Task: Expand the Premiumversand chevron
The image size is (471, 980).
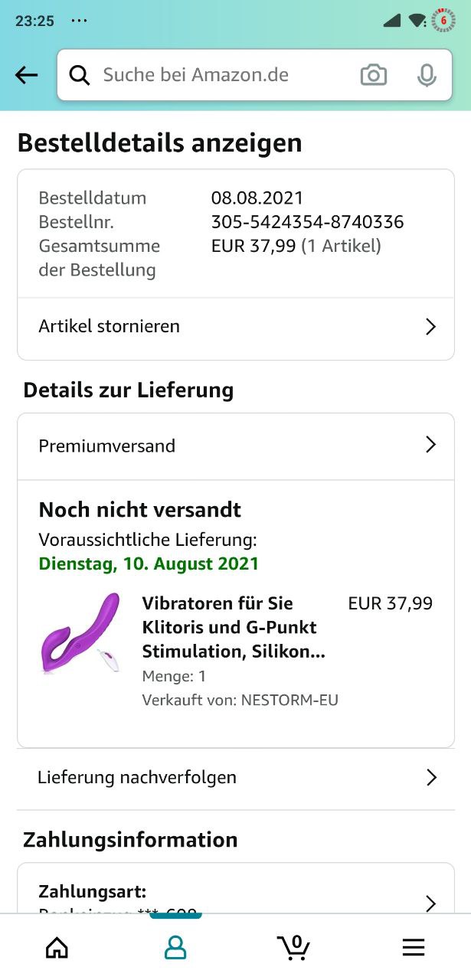Action: tap(430, 445)
